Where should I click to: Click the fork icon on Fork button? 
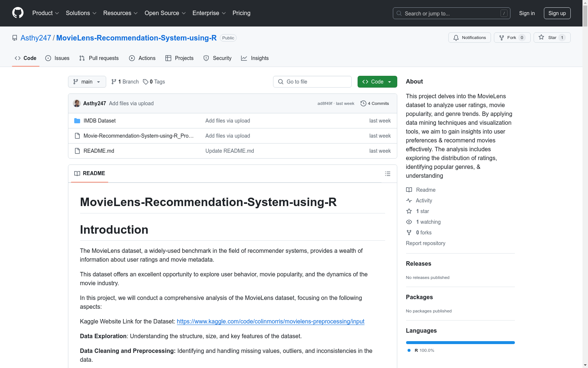pos(502,38)
